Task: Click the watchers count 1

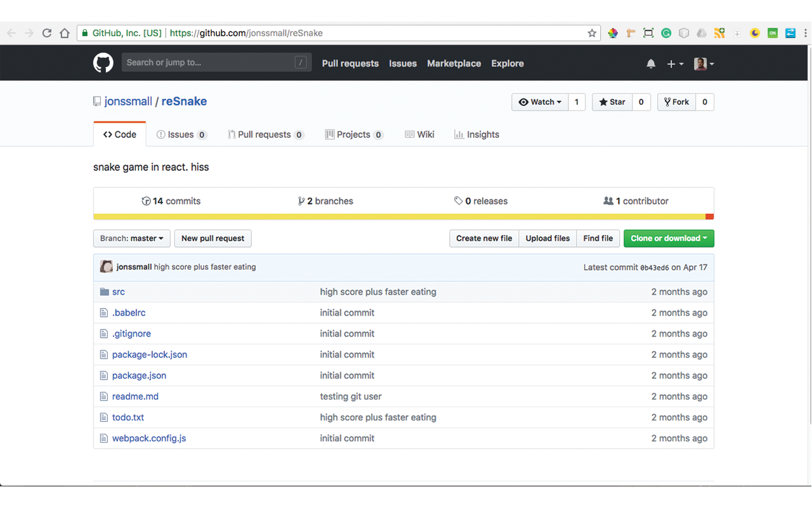Action: (x=577, y=102)
